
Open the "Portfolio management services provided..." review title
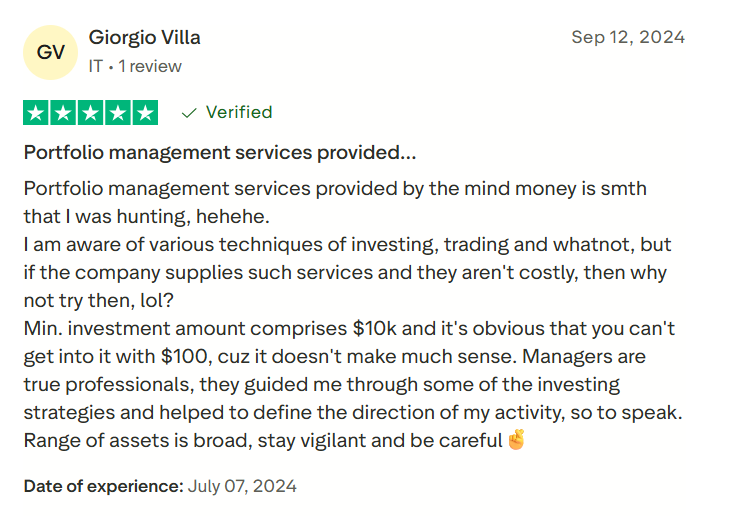pyautogui.click(x=219, y=153)
